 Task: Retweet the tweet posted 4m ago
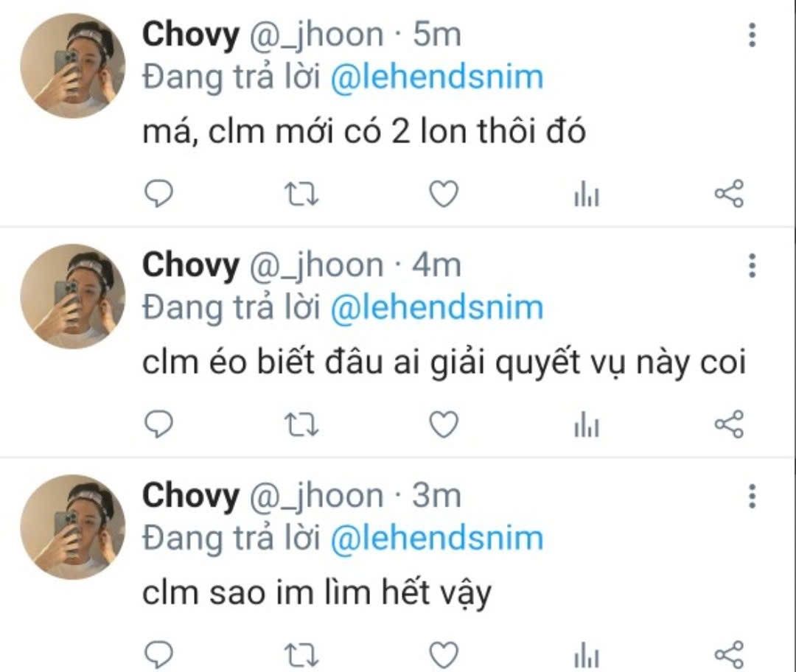[301, 424]
